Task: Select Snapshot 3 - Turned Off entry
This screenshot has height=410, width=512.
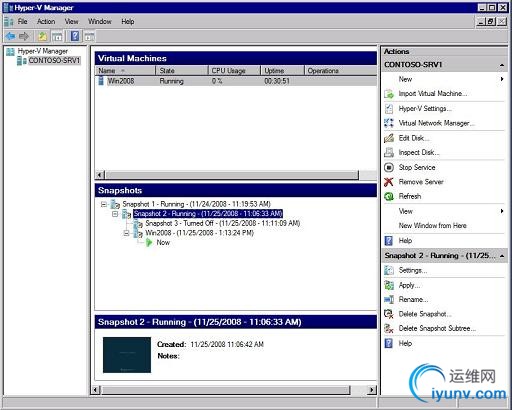Action: pyautogui.click(x=223, y=223)
